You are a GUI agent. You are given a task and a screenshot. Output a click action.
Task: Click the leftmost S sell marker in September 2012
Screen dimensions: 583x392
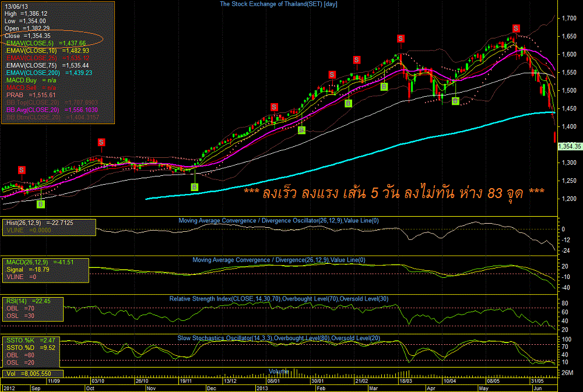(x=22, y=170)
